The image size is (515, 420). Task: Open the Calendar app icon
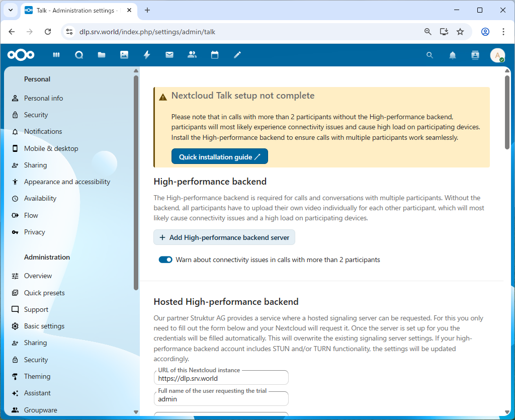215,55
